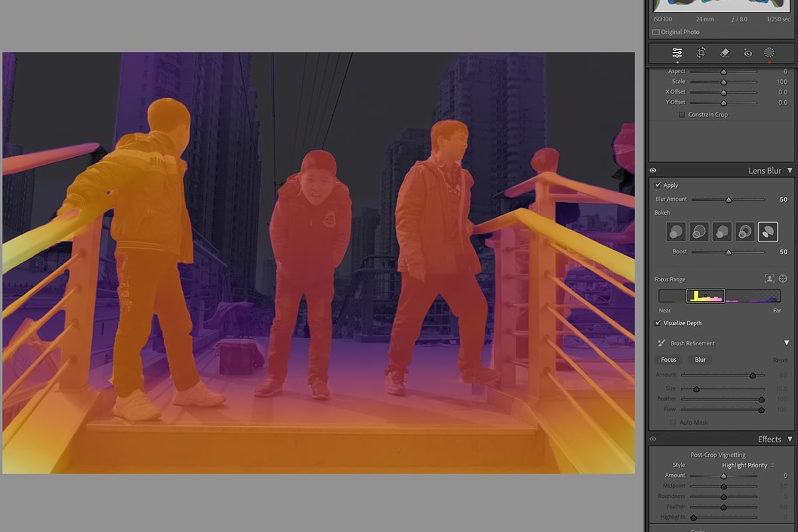Select the cat-eye Bokeh shape

click(768, 231)
